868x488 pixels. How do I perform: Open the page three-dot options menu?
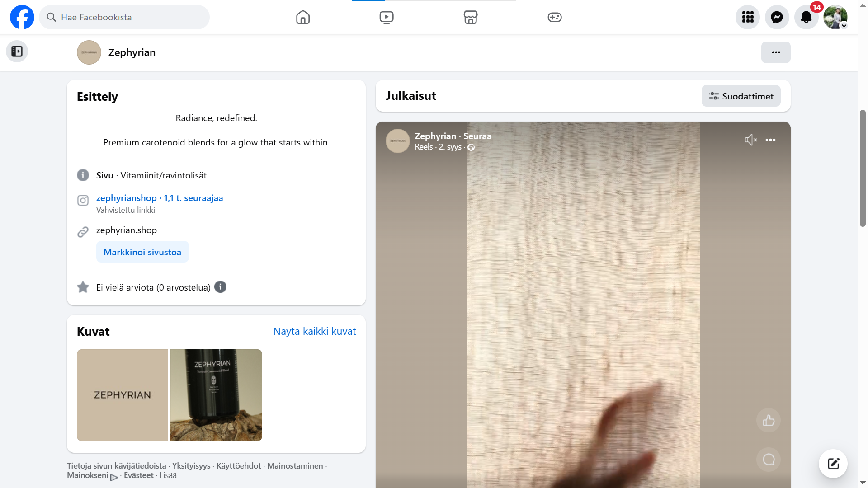tap(775, 52)
